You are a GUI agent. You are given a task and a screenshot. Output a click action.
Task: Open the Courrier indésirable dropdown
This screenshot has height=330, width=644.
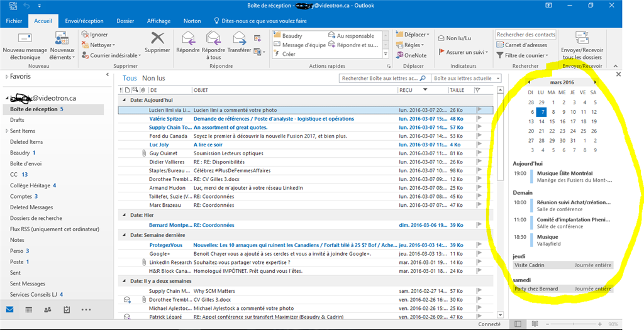(x=111, y=55)
